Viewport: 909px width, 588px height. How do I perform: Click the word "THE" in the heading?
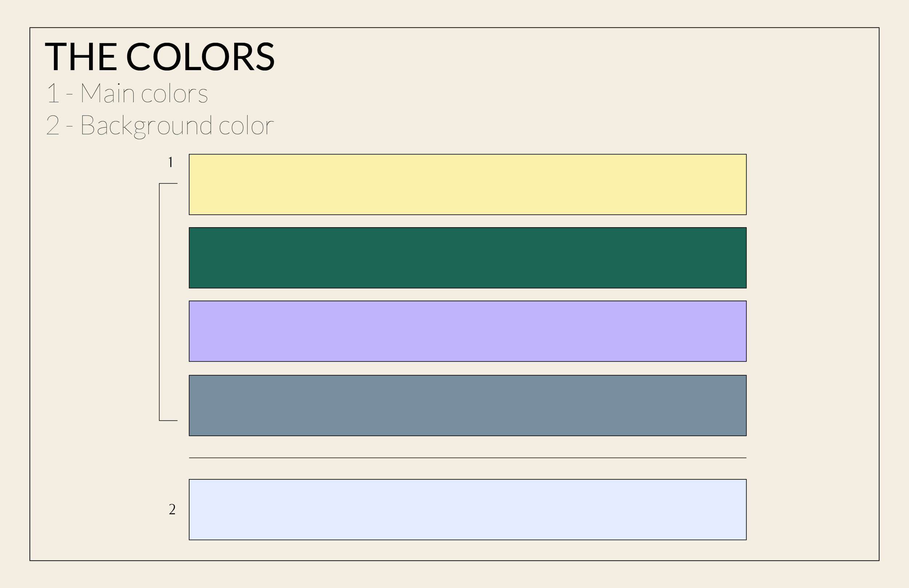pyautogui.click(x=81, y=57)
